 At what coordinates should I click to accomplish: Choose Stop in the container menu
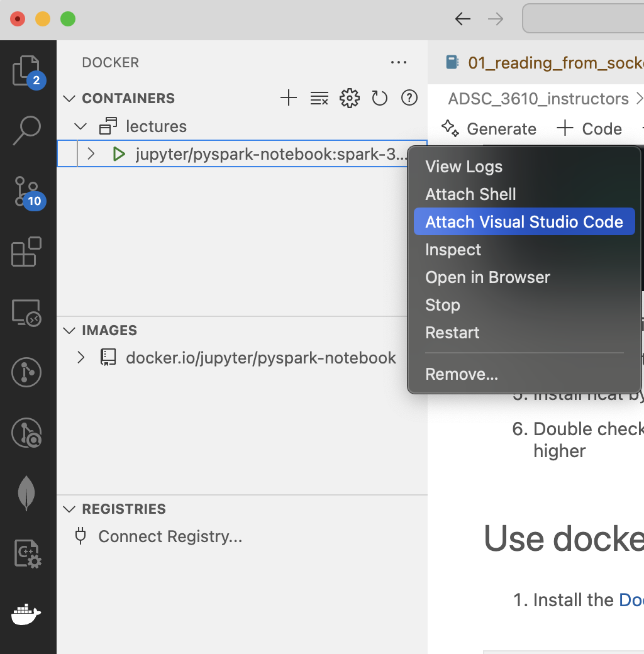coord(525,304)
